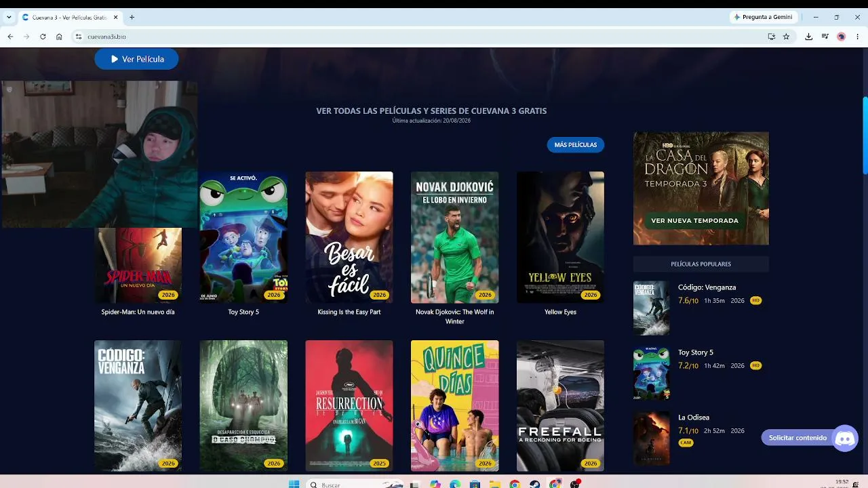
Task: Ask Gemini via the toolbar button
Action: click(763, 17)
